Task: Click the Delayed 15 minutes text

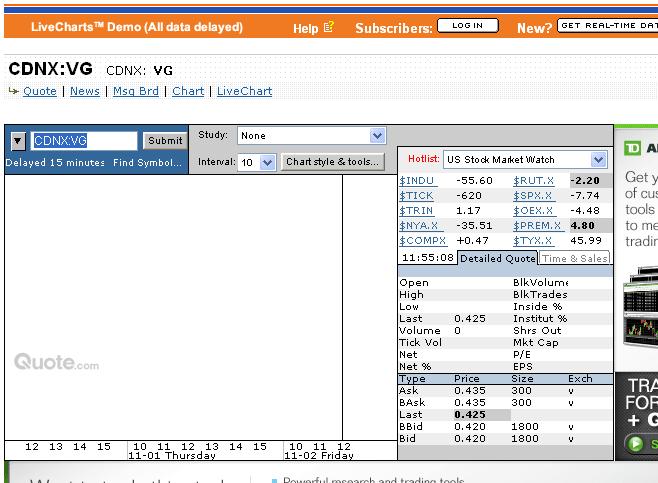Action: click(x=55, y=162)
